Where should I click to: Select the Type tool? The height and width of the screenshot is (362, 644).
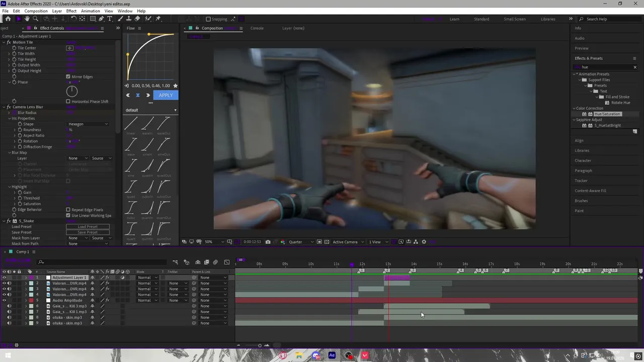coord(110,19)
